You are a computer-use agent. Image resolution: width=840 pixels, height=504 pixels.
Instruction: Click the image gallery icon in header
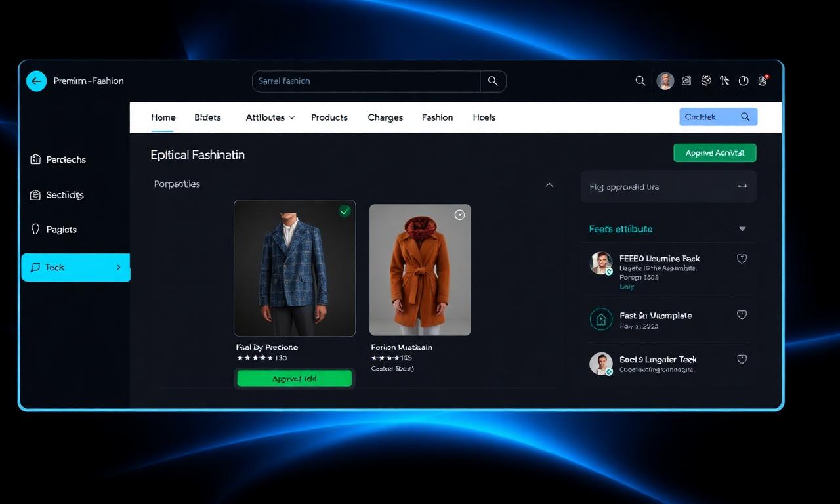pyautogui.click(x=686, y=81)
